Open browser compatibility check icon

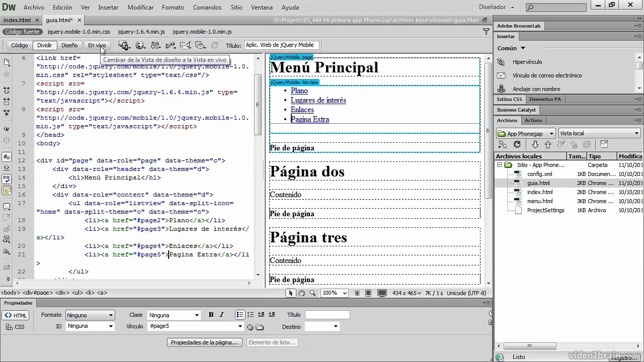pos(185,45)
